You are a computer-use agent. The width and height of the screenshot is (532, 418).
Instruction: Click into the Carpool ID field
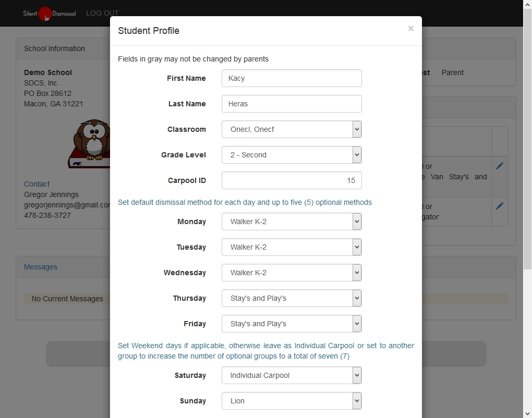click(292, 180)
